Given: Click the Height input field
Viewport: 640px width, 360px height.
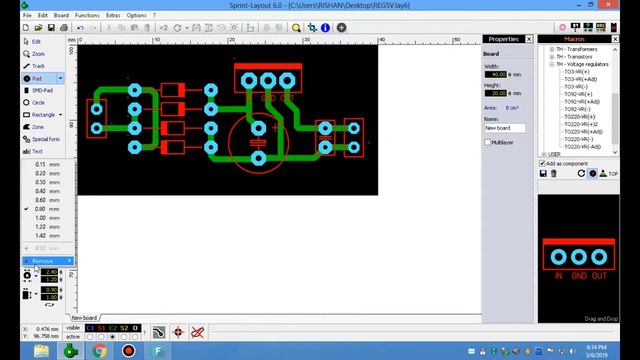Looking at the screenshot, I should click(496, 93).
